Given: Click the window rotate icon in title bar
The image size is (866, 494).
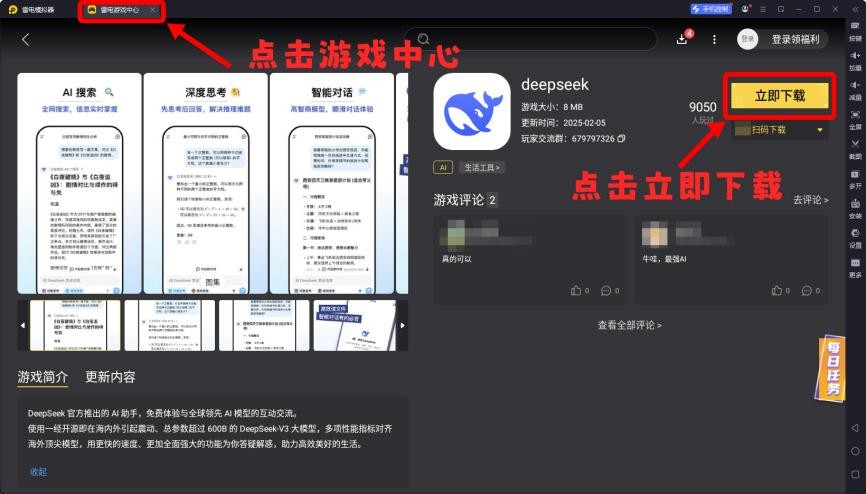Looking at the screenshot, I should click(x=781, y=9).
